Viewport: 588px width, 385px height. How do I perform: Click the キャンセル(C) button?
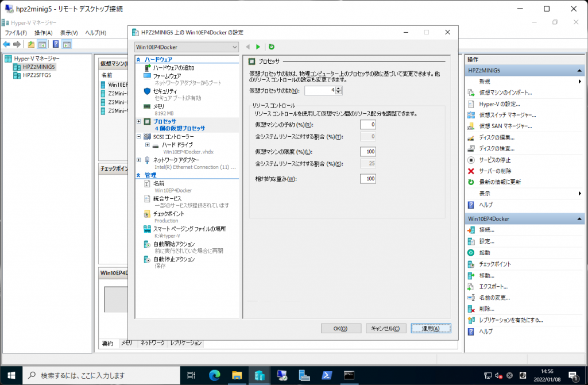385,328
